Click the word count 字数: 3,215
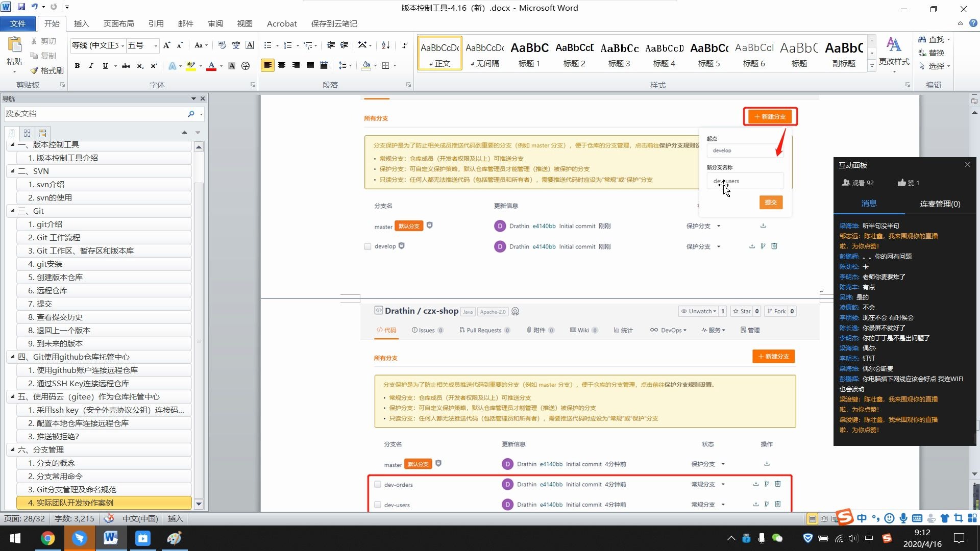 [x=74, y=518]
